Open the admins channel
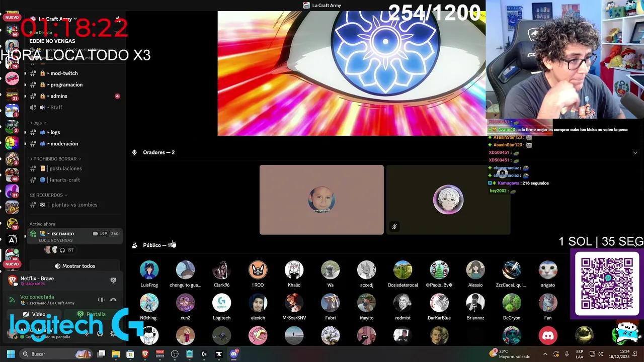Viewport: 644px width, 362px height. click(74, 96)
